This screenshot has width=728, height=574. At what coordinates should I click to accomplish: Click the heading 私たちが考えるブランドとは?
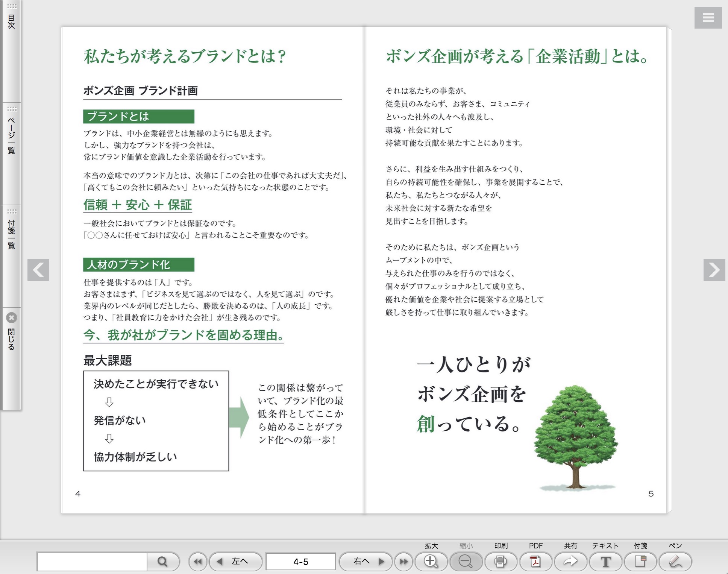pos(185,56)
